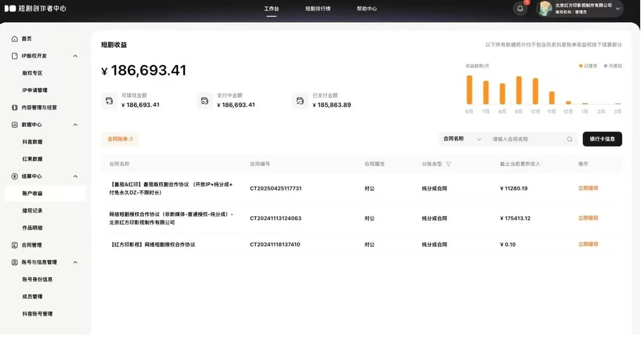Collapse the IP版权开发 section chevron

(75, 56)
